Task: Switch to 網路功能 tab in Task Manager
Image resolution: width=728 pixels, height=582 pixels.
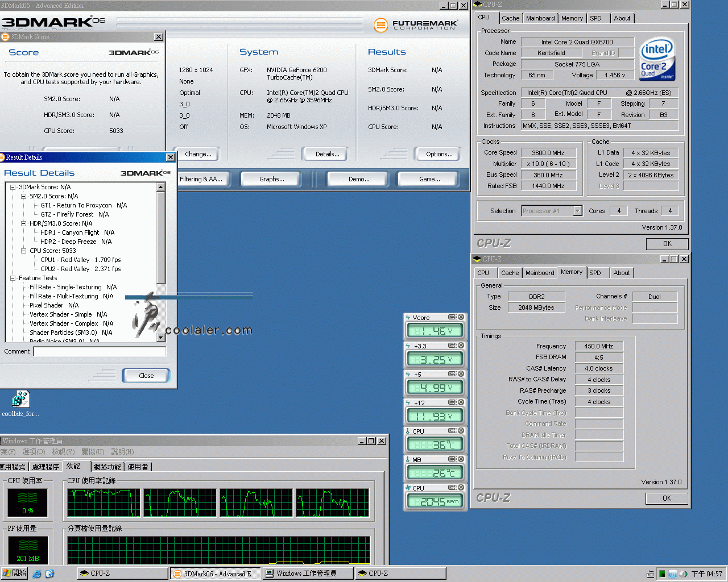Action: 107,467
